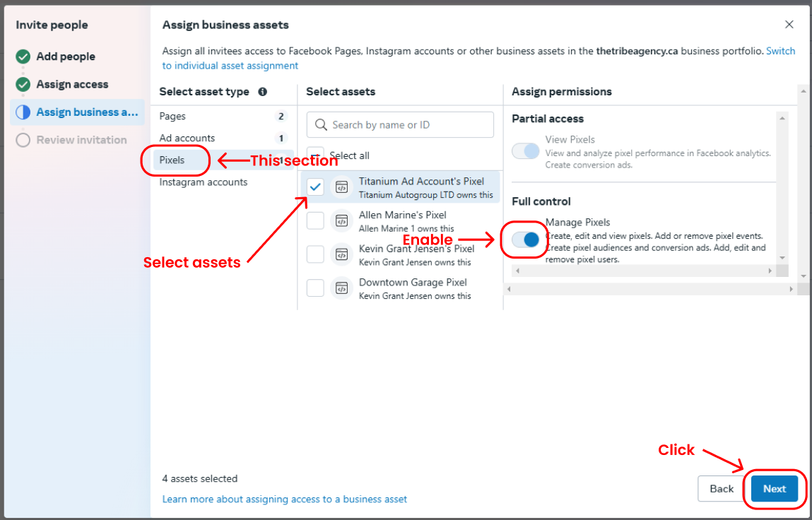Image resolution: width=812 pixels, height=520 pixels.
Task: Click the info icon beside Select asset type
Action: tap(263, 92)
